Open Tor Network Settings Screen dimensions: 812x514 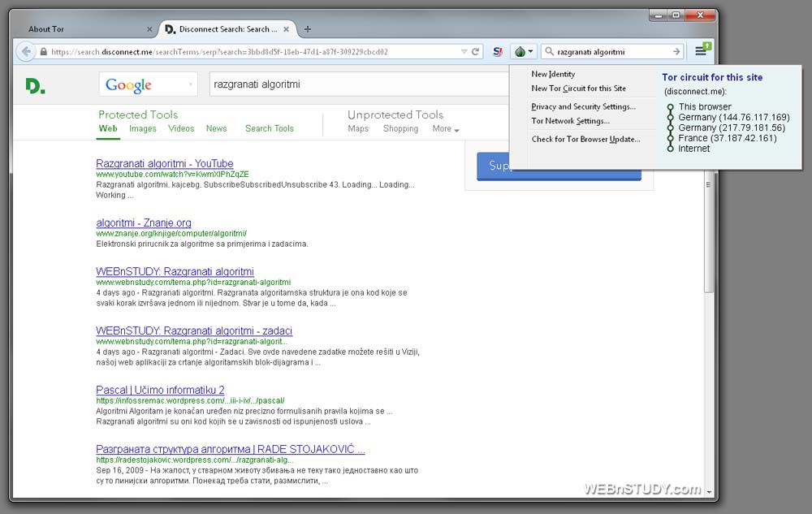[570, 121]
